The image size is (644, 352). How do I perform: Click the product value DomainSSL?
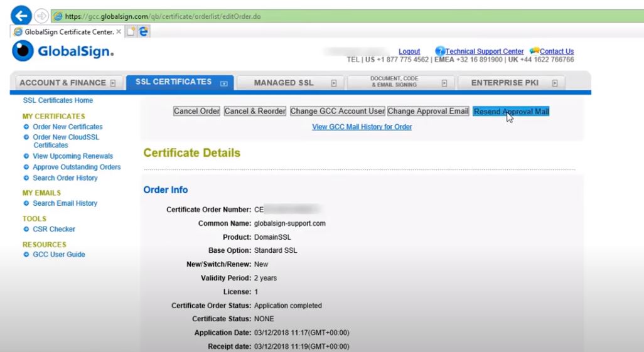pos(272,237)
